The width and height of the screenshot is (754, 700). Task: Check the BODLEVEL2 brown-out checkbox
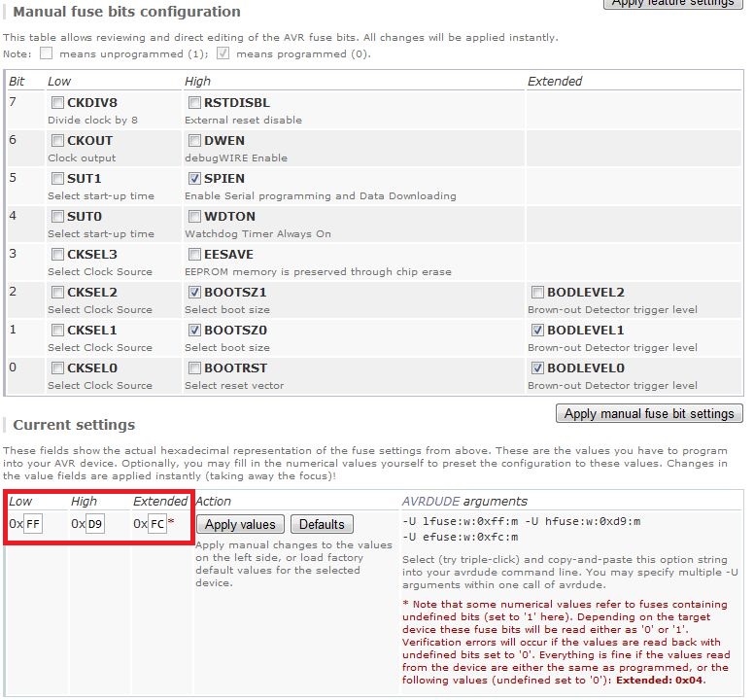click(x=537, y=292)
